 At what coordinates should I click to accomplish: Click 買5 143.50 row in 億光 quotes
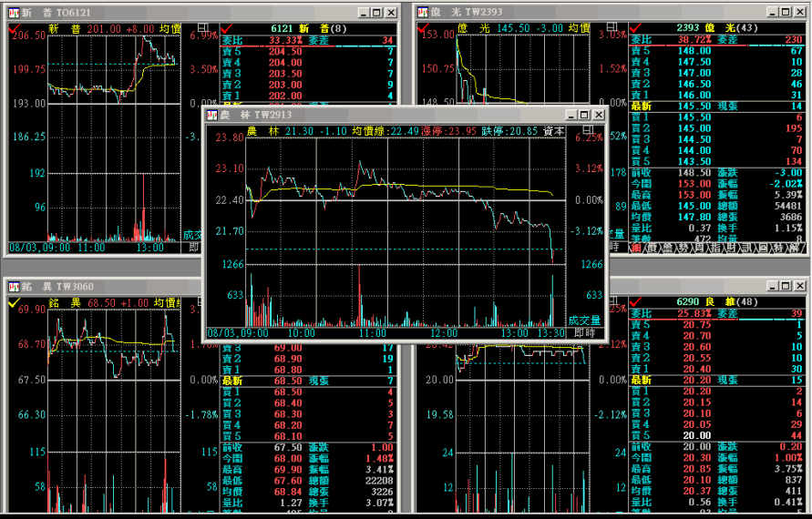pos(716,161)
